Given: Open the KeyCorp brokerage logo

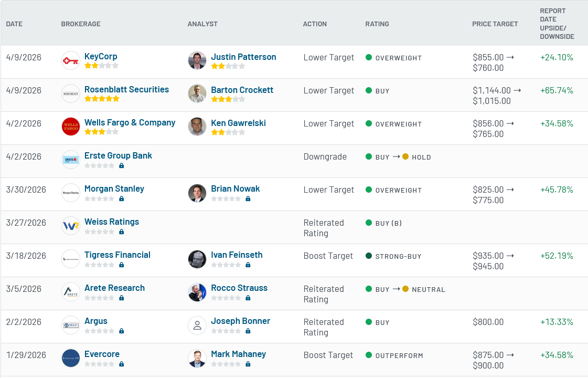Looking at the screenshot, I should (x=70, y=60).
